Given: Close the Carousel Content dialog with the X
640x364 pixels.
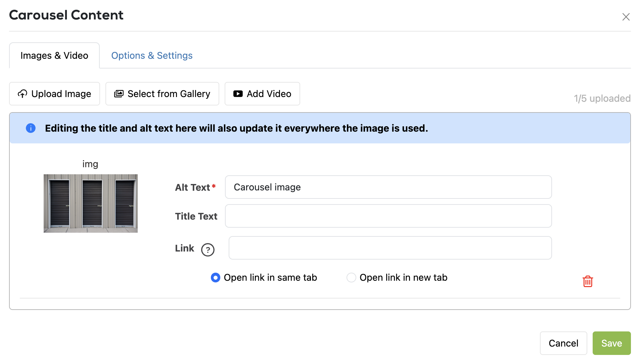Looking at the screenshot, I should click(626, 16).
